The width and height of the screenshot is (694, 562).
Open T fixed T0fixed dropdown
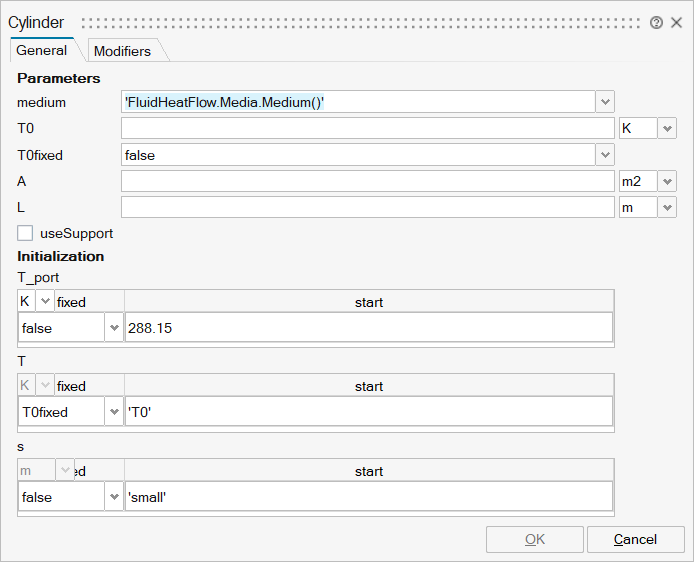pyautogui.click(x=113, y=412)
